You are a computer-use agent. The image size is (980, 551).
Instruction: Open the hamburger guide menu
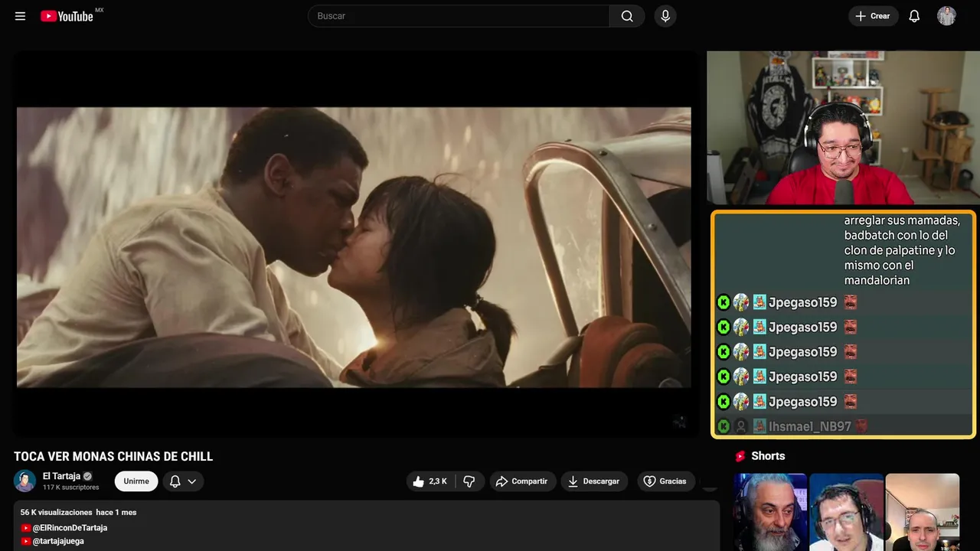tap(20, 16)
